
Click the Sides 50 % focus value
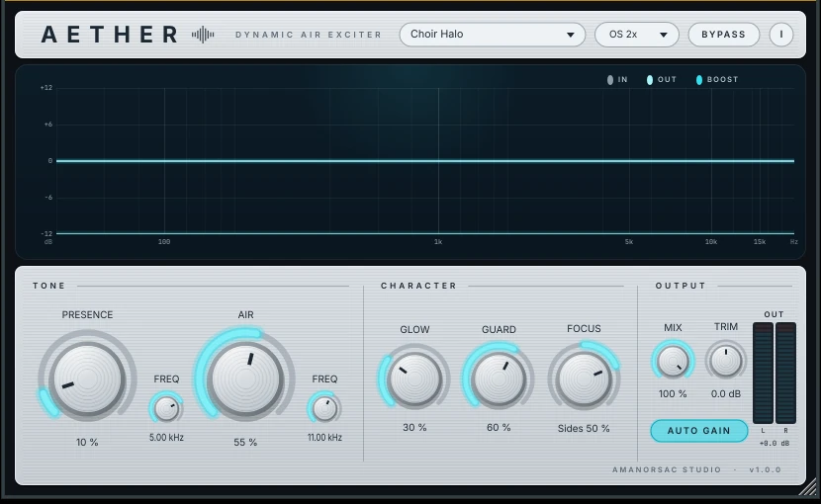(x=584, y=429)
